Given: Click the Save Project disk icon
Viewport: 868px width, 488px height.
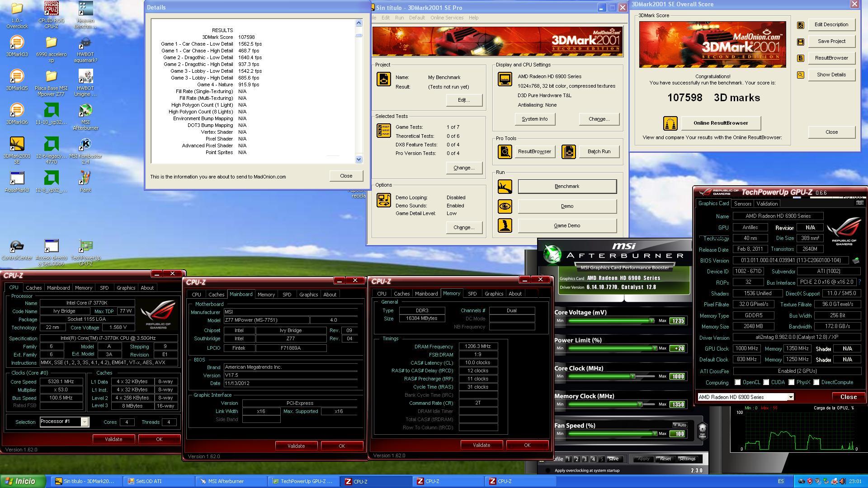Looking at the screenshot, I should (800, 42).
